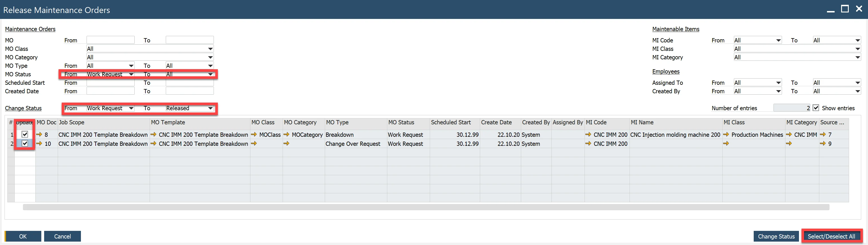Viewport: 868px width, 245px height.
Task: Click Source link arrow next to 7
Action: [823, 135]
